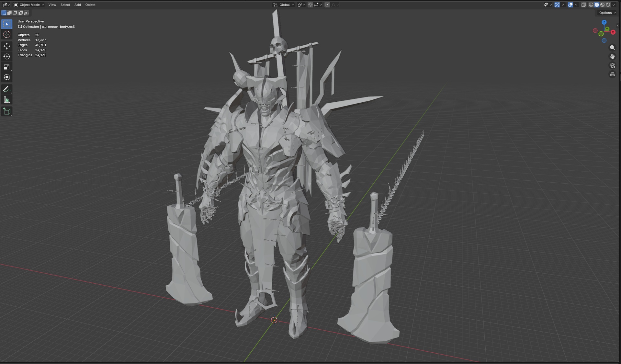Image resolution: width=621 pixels, height=364 pixels.
Task: Open the Select menu
Action: click(65, 5)
